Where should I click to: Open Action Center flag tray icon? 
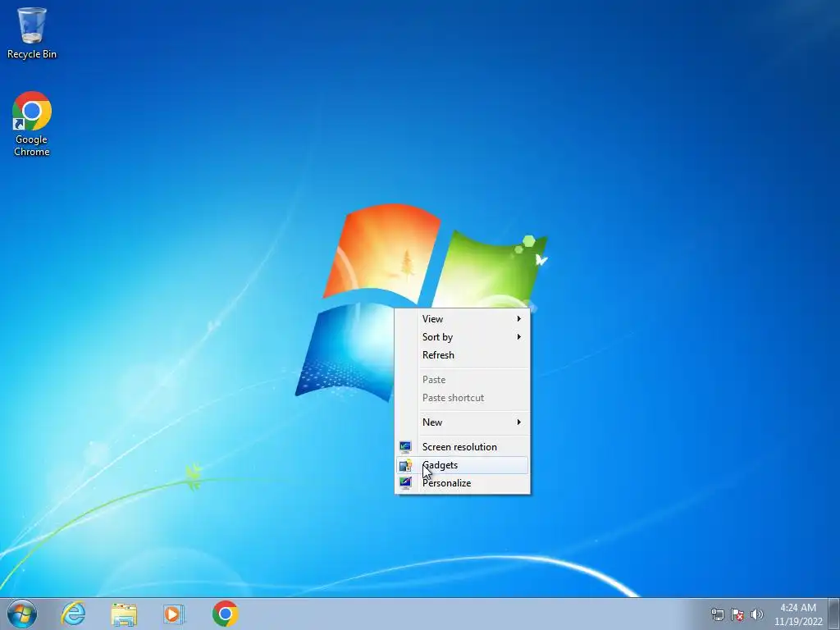click(737, 614)
